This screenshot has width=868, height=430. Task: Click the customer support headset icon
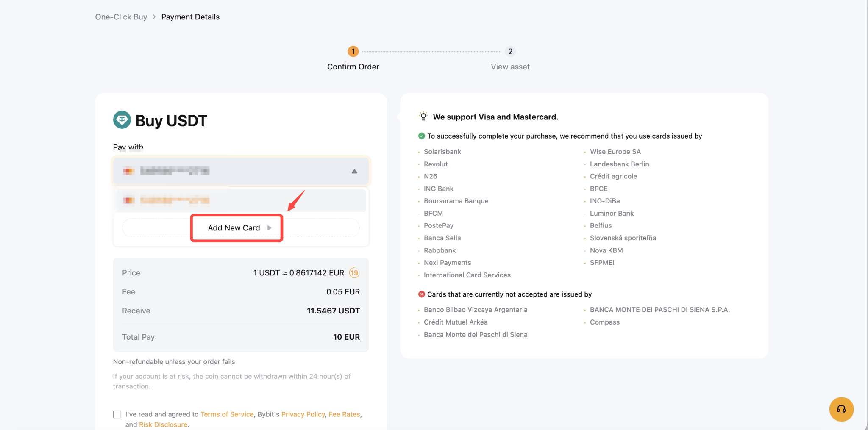pos(841,409)
